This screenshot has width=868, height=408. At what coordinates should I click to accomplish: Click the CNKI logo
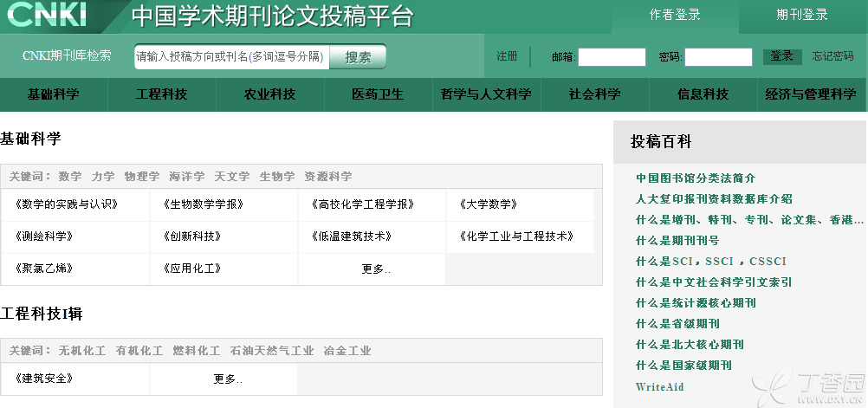49,15
